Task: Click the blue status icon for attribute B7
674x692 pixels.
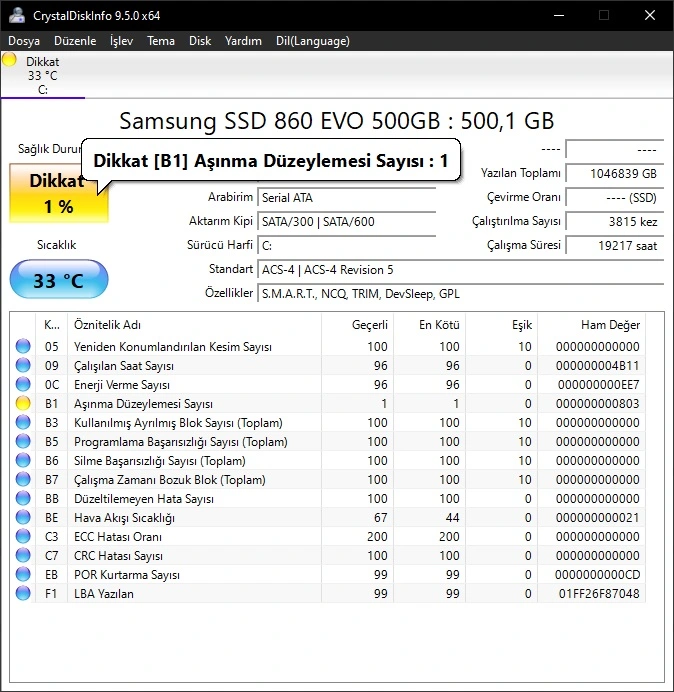Action: pyautogui.click(x=23, y=479)
